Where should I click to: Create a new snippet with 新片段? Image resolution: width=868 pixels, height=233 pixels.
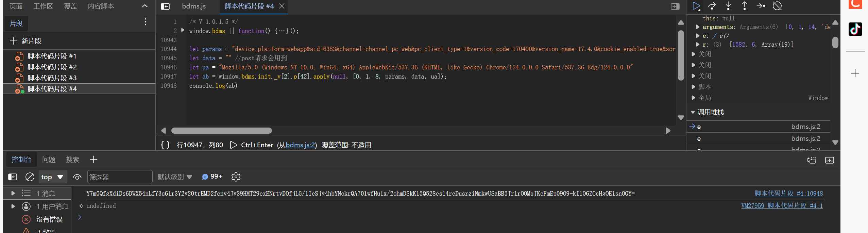click(26, 41)
